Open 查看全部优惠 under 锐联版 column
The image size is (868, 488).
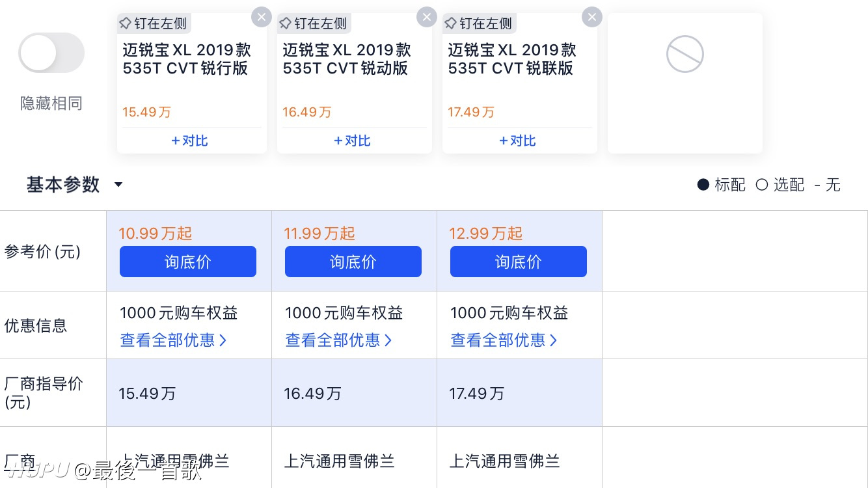[x=504, y=340]
